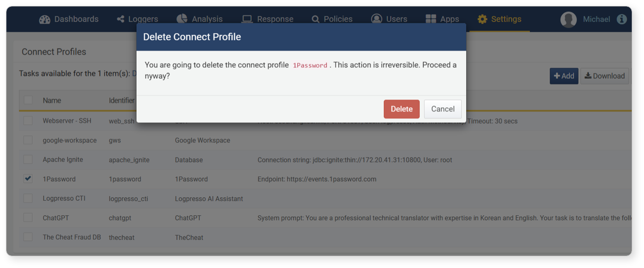Click the Webserver - SSH profile name

[x=67, y=121]
